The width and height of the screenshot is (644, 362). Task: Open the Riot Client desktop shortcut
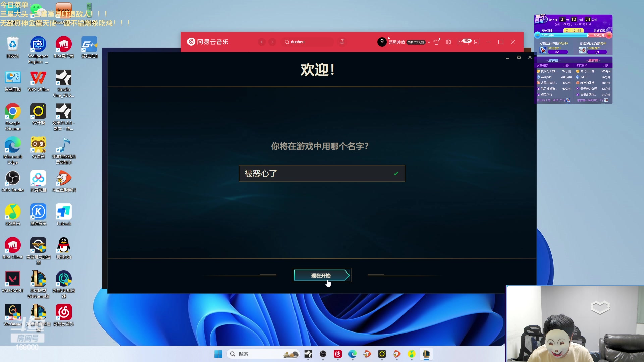pos(13,248)
